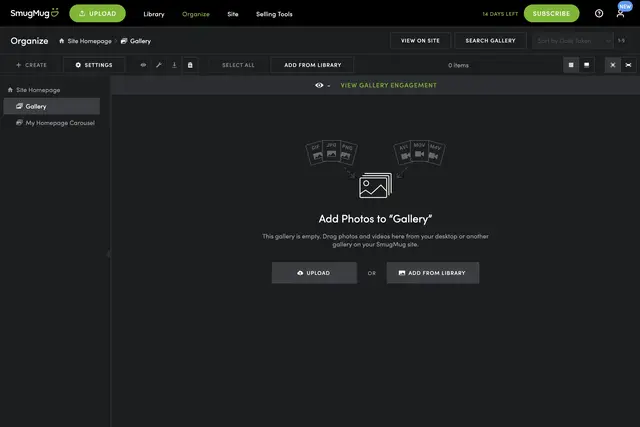Open the eye dropdown beside gallery engagement

point(322,85)
